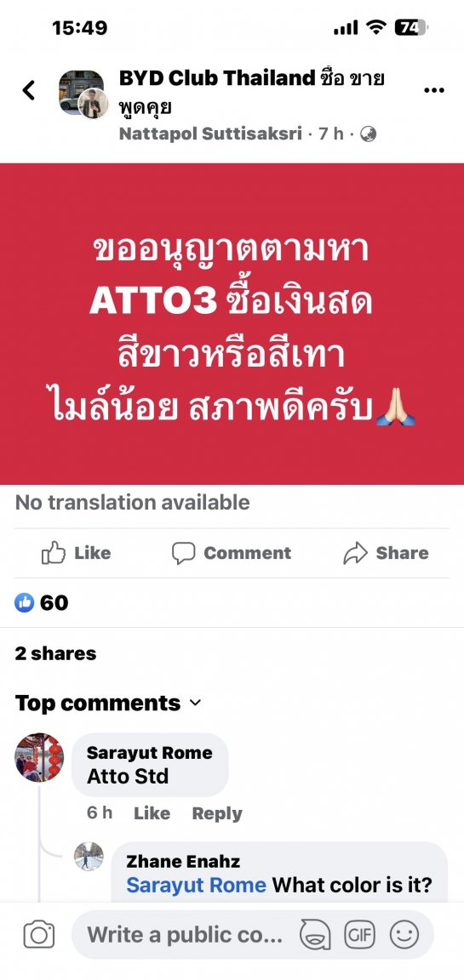Tap the back arrow icon
This screenshot has height=980, width=464.
coord(29,91)
